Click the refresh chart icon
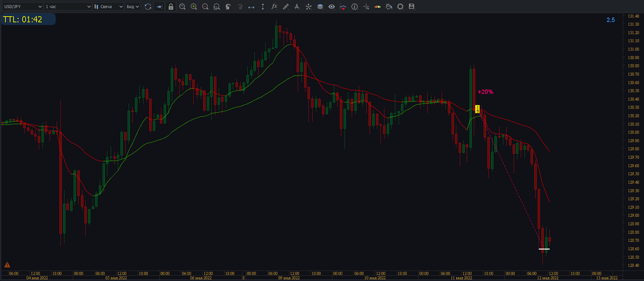 coord(148,6)
